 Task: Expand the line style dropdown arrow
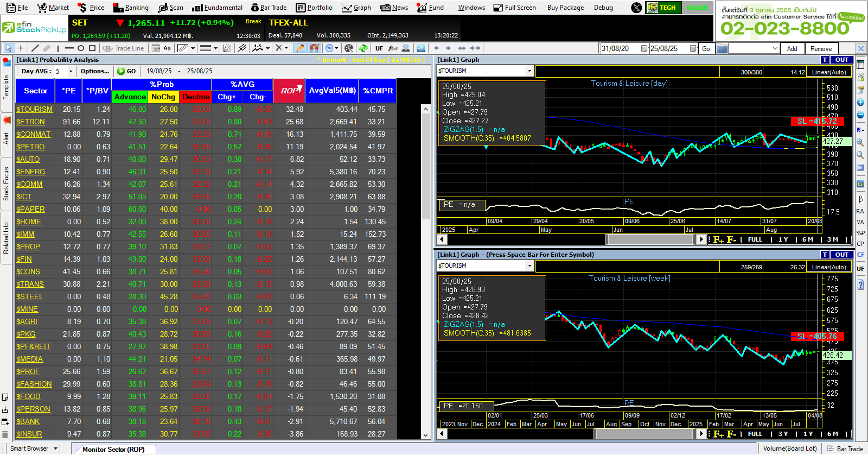[x=215, y=48]
